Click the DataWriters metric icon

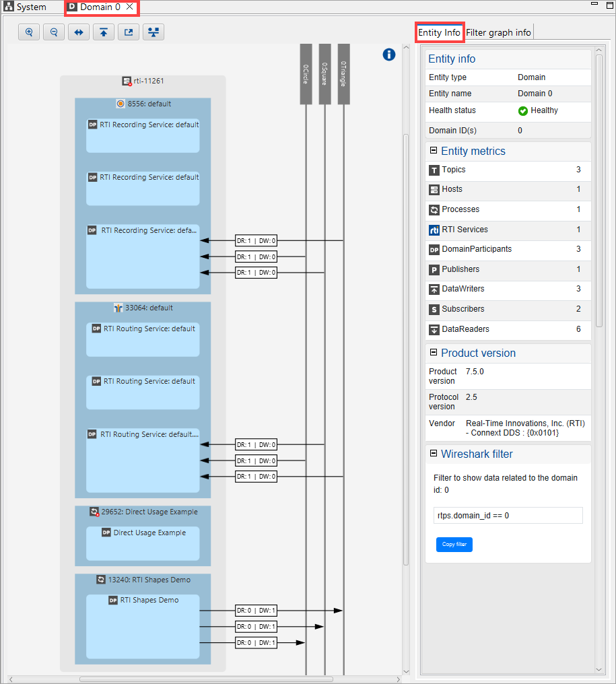pos(434,289)
